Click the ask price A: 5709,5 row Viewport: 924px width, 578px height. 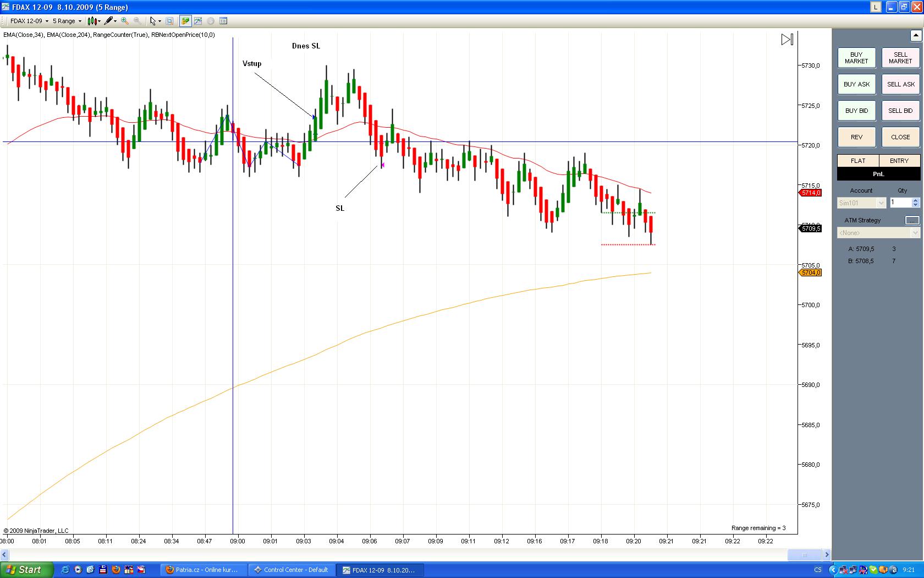pos(872,249)
